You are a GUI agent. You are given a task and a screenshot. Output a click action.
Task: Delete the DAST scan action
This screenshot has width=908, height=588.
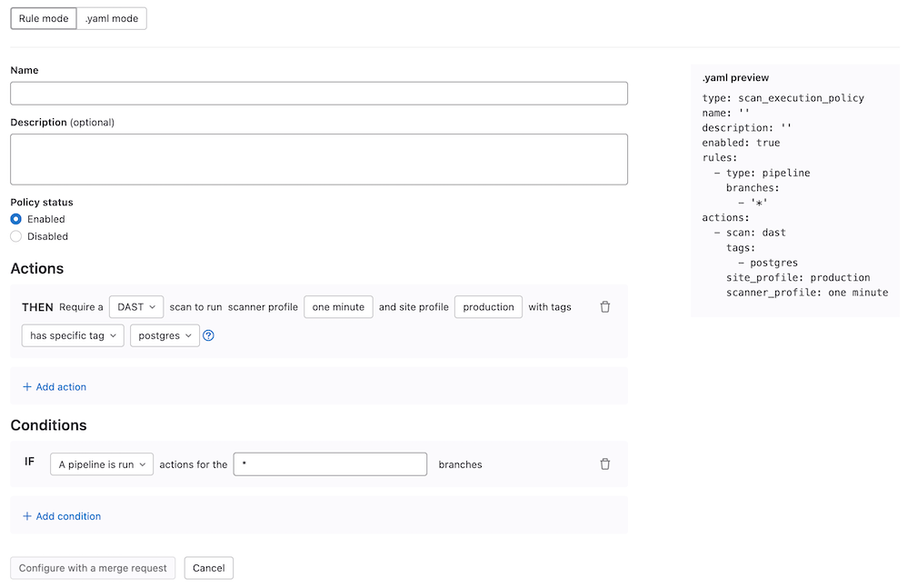point(605,307)
